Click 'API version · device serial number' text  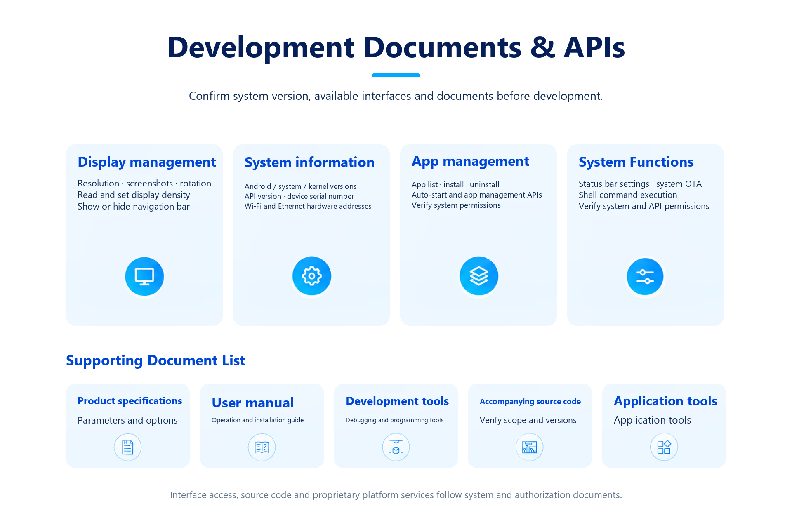[x=299, y=196]
